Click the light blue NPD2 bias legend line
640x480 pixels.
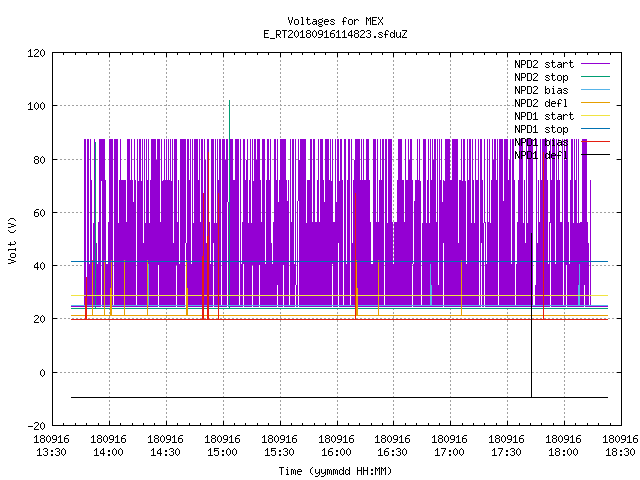click(x=595, y=89)
